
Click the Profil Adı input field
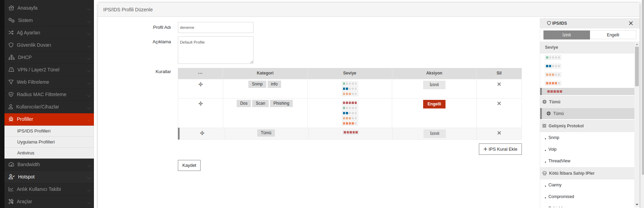[216, 27]
